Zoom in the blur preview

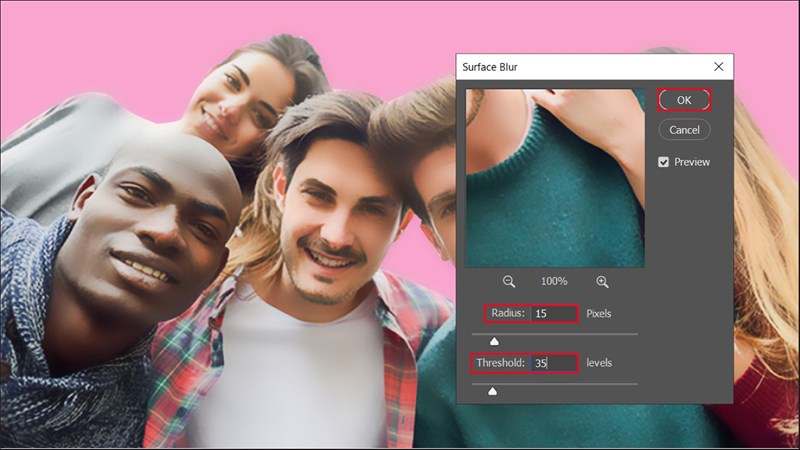(x=602, y=282)
